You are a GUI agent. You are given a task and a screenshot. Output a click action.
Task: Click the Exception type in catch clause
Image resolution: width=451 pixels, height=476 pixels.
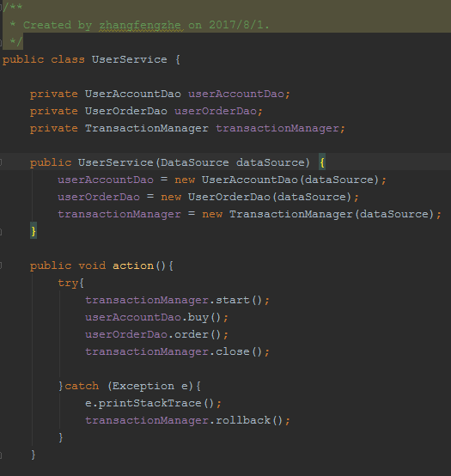click(143, 386)
